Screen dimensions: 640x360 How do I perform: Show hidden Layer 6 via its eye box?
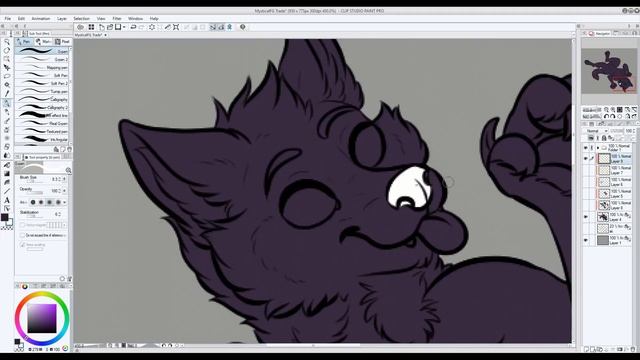click(586, 182)
